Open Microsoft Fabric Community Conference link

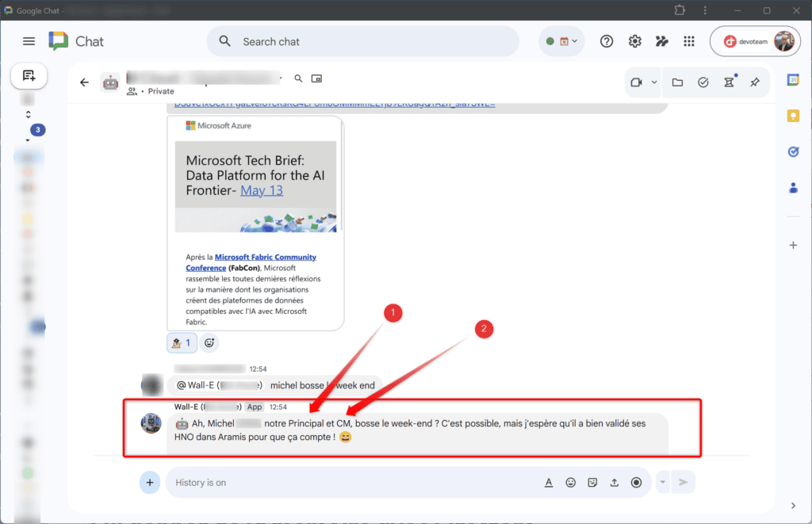click(x=251, y=262)
